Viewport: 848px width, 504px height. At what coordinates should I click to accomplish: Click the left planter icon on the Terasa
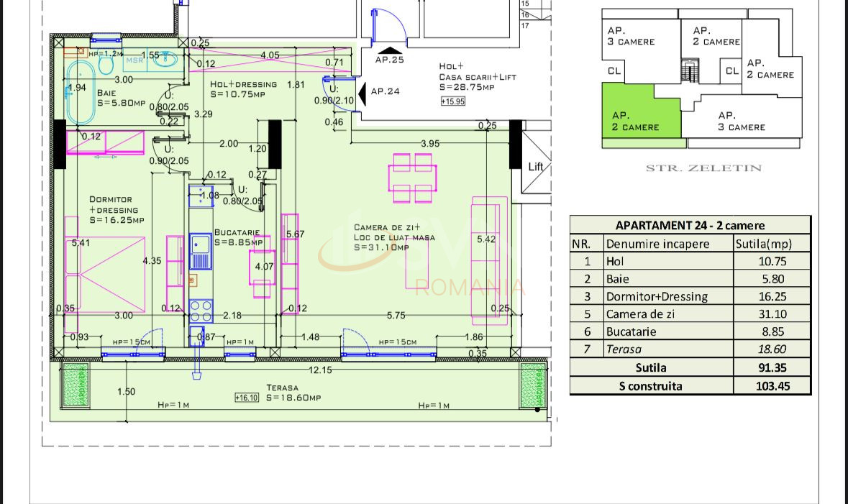coord(76,385)
